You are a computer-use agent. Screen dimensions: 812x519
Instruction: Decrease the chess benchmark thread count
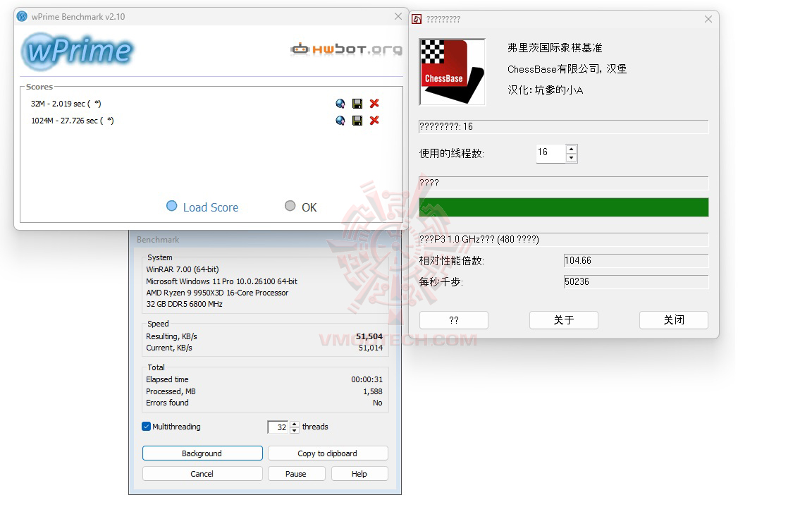pos(571,158)
